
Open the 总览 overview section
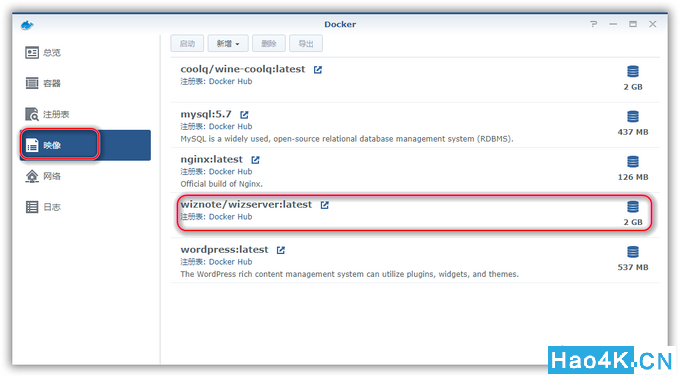click(85, 52)
